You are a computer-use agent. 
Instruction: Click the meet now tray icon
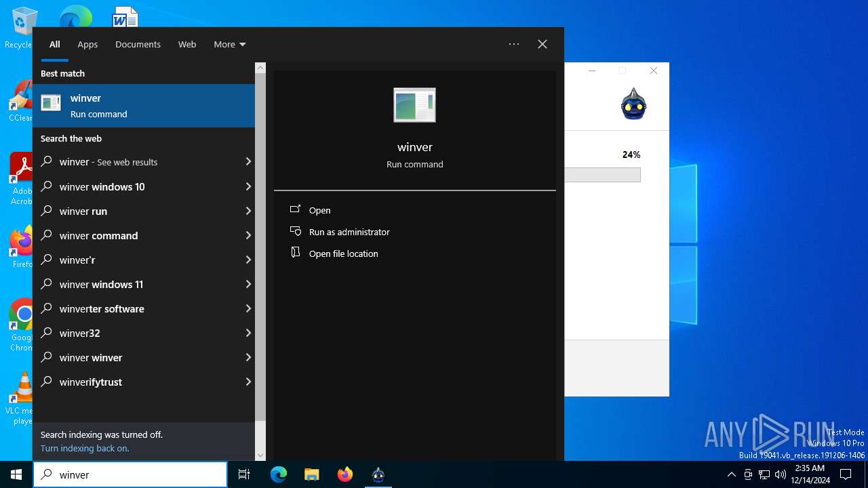(748, 474)
